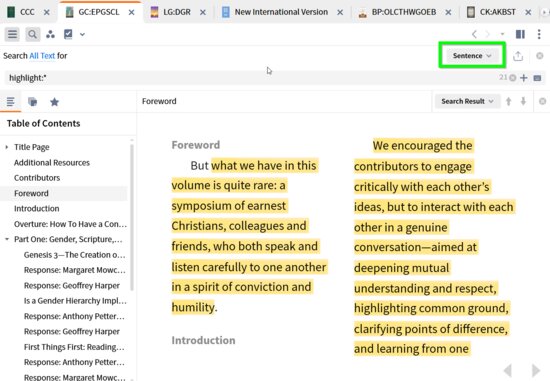The image size is (550, 381).
Task: Open the Search Result dropdown
Action: 468,101
